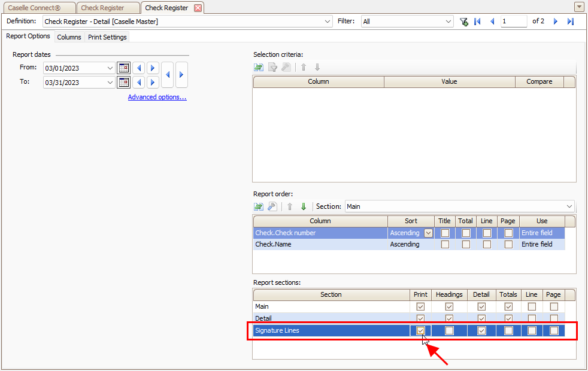Screen dimensions: 588x371
Task: Click the filter funnel icon beside Filter dropdown
Action: 464,22
